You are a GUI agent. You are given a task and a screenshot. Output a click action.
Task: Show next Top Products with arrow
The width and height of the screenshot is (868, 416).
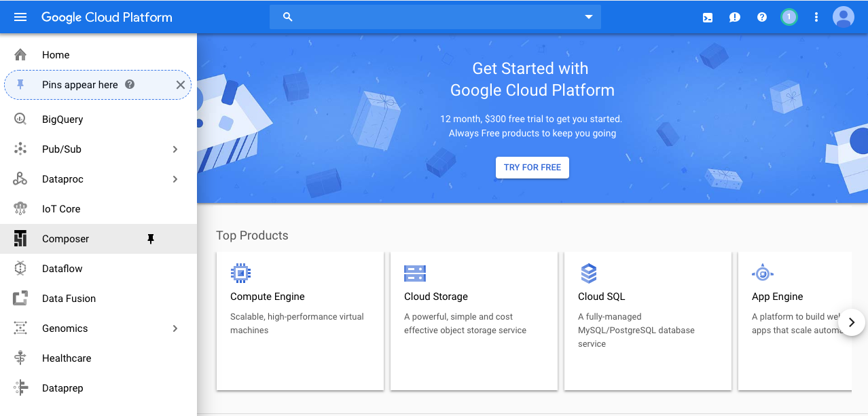(852, 322)
